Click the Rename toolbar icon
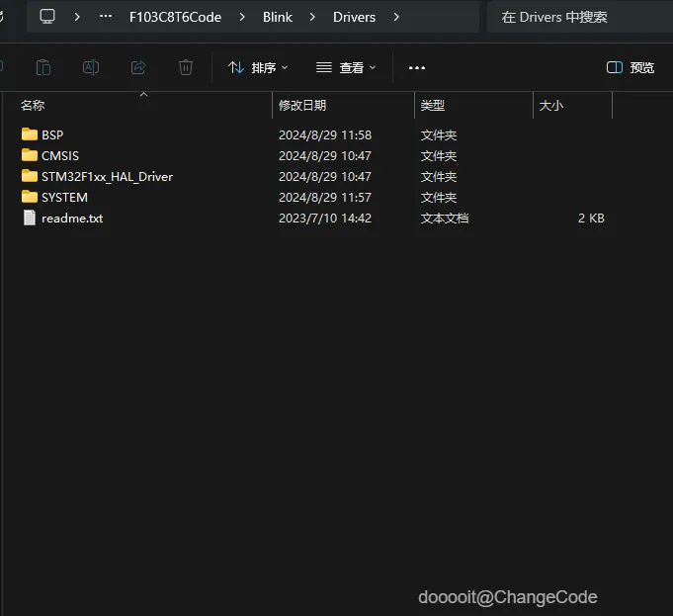The height and width of the screenshot is (616, 673). pos(91,67)
